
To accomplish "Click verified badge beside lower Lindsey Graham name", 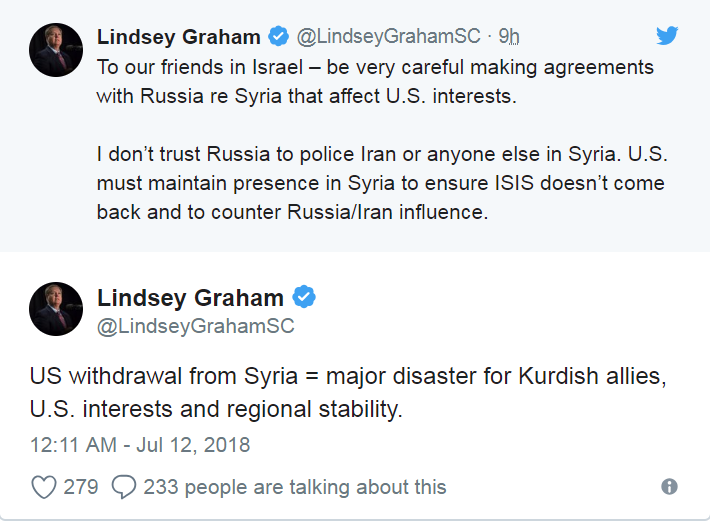I will (x=304, y=297).
